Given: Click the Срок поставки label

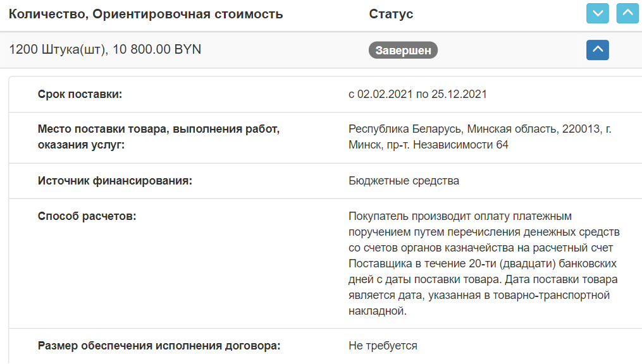Looking at the screenshot, I should 80,94.
